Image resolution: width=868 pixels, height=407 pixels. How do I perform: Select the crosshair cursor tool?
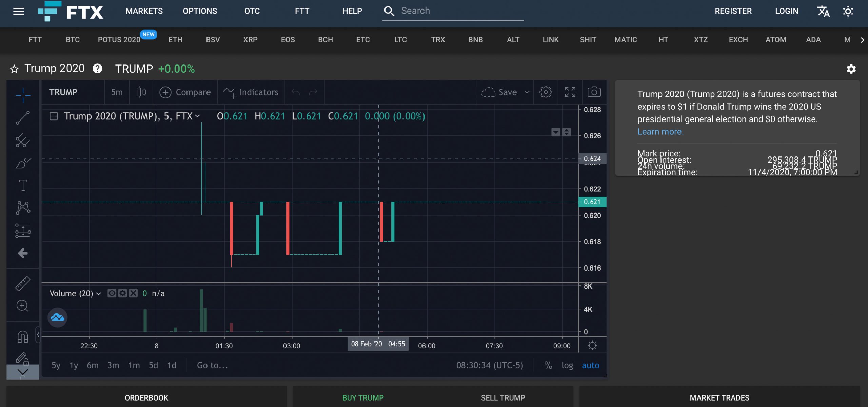tap(23, 95)
